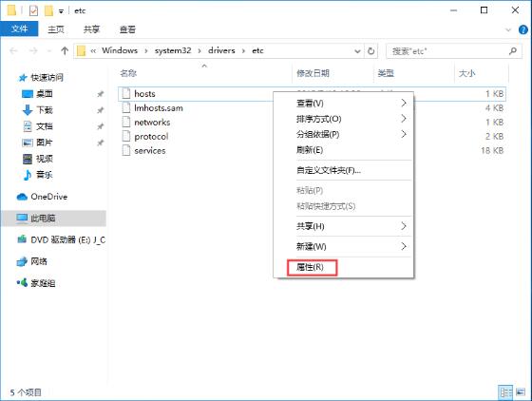Open the Music (音乐) note icon
The image size is (532, 401).
pos(28,175)
